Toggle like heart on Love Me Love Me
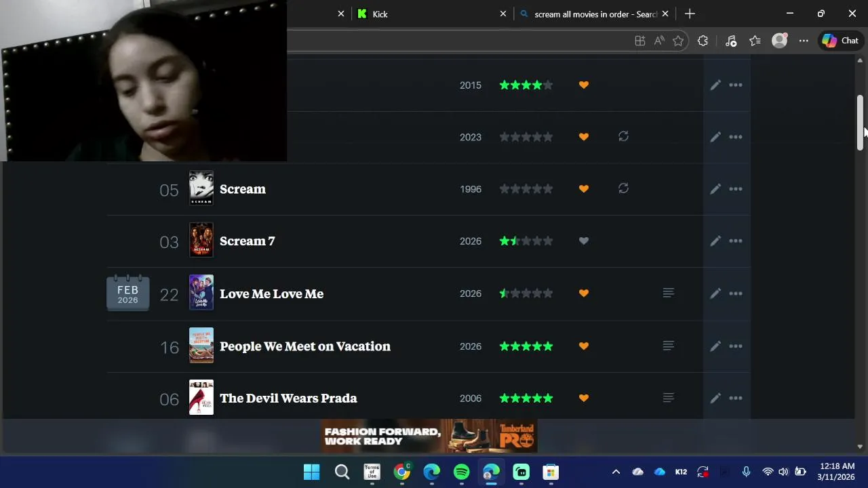 pyautogui.click(x=584, y=293)
